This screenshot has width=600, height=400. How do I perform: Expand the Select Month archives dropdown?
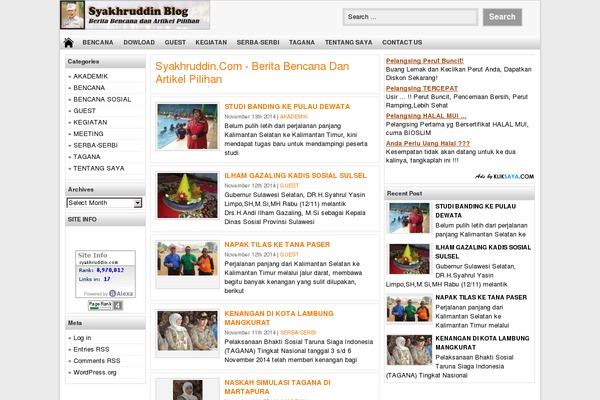(x=104, y=203)
